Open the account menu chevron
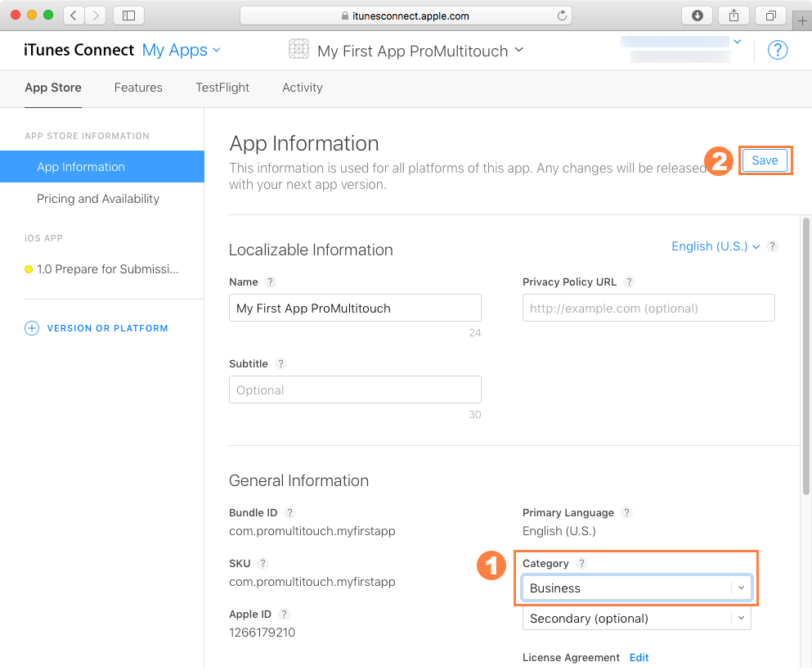The width and height of the screenshot is (812, 671). point(738,42)
